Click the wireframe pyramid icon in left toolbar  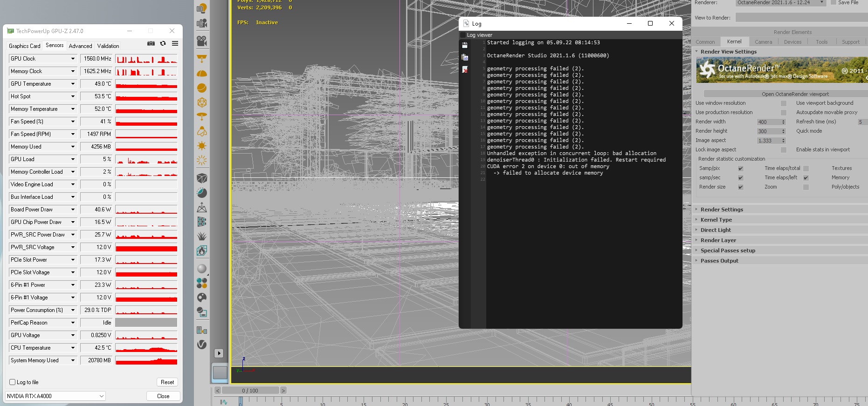pyautogui.click(x=202, y=207)
